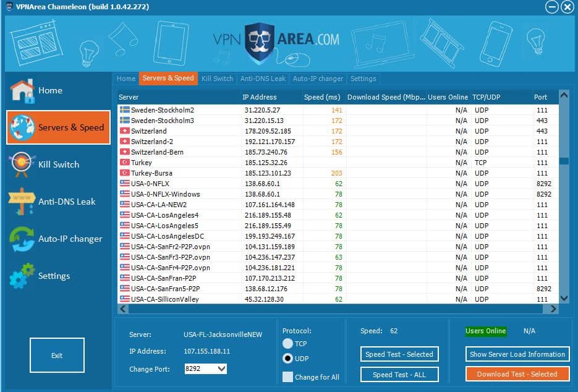The width and height of the screenshot is (578, 392).
Task: Click the US flag beside USA-CA-LosAngeles4
Action: 125,215
